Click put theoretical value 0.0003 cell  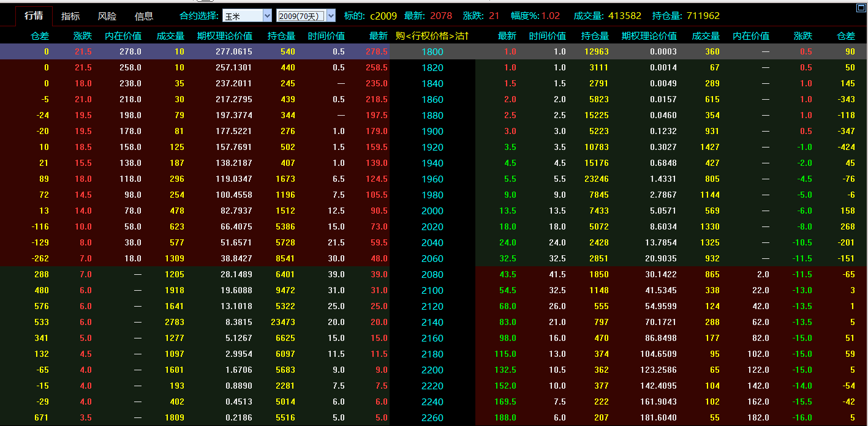(x=663, y=51)
